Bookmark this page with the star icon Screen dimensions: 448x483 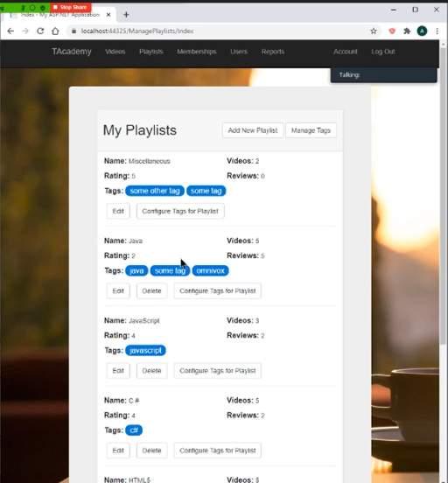click(374, 31)
